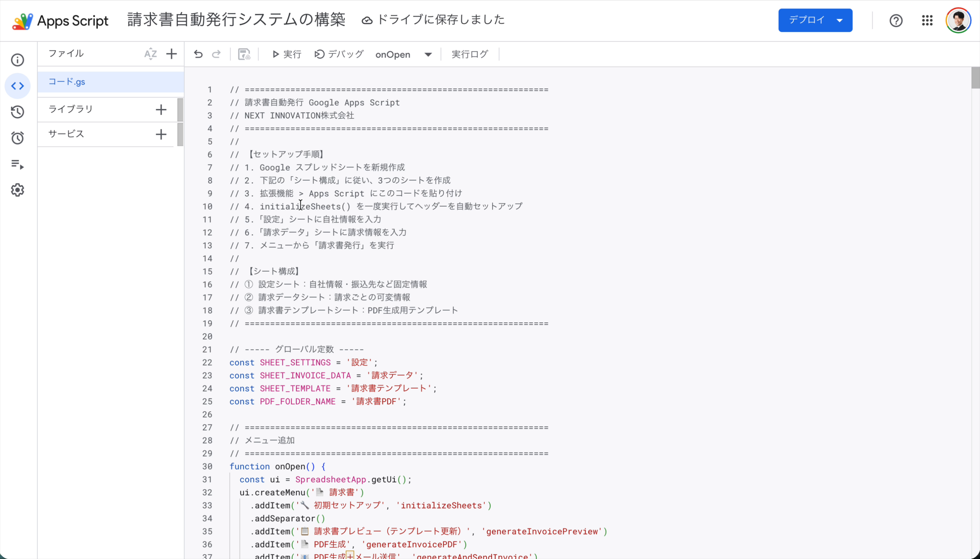Add a library to the project
Viewport: 980px width, 559px height.
(x=161, y=110)
